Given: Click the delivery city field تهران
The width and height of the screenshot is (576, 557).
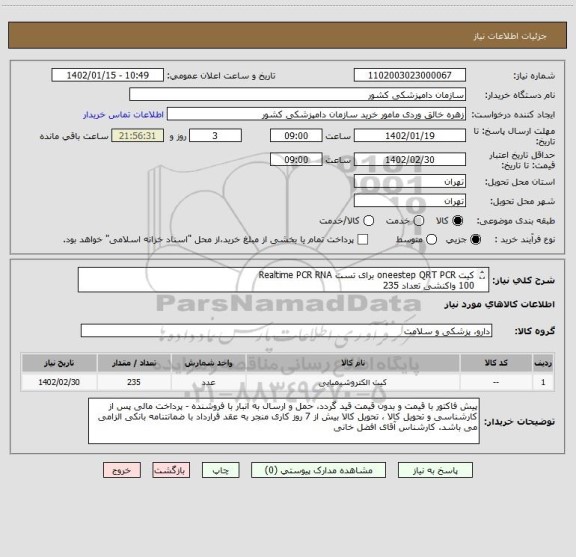Looking at the screenshot, I should 410,201.
